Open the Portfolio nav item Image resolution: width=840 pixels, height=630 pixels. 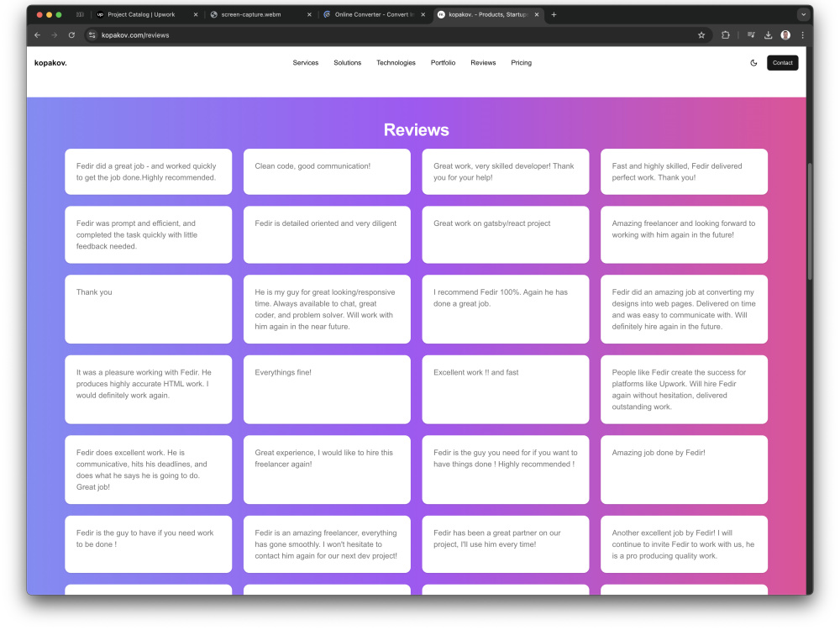click(443, 63)
